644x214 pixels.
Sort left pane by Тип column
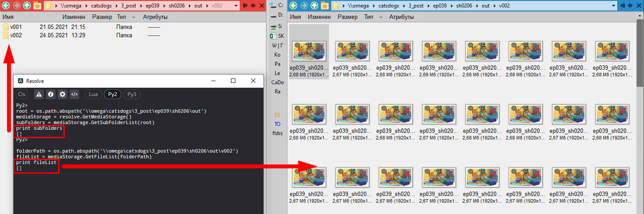click(127, 17)
